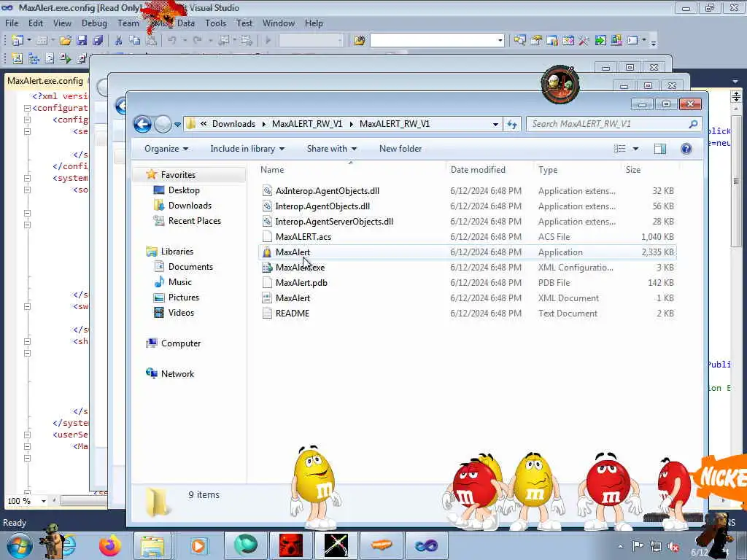Open the Explorer recent pages arrow
The width and height of the screenshot is (747, 560).
pos(177,125)
